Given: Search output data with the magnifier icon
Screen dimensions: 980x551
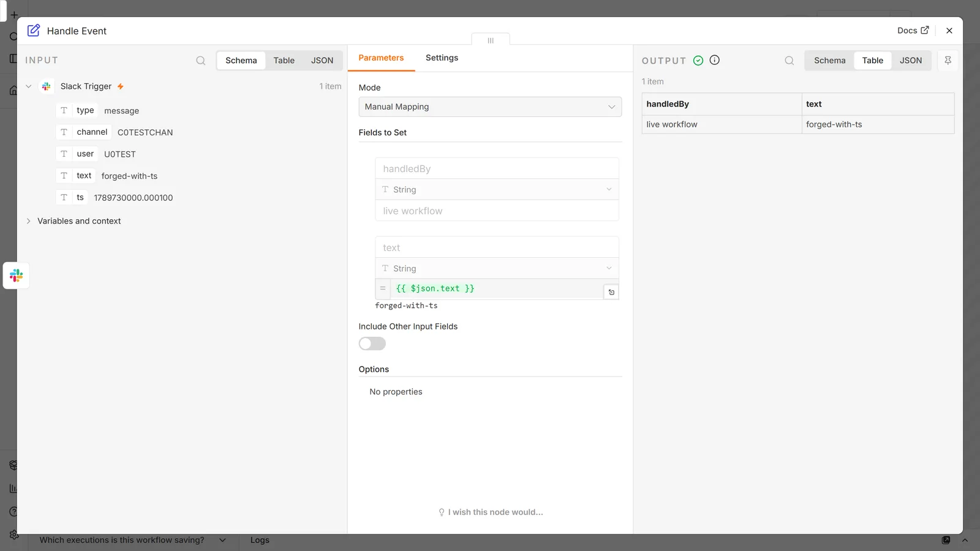Looking at the screenshot, I should pos(789,61).
